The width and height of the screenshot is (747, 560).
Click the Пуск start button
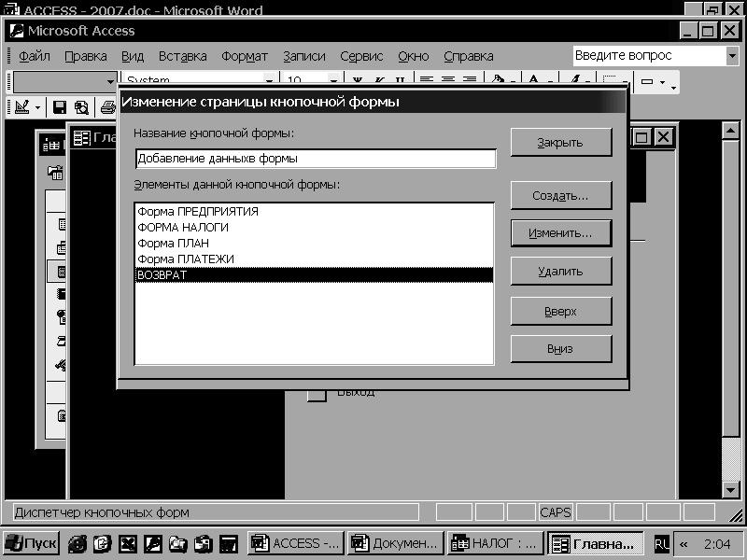[x=32, y=543]
